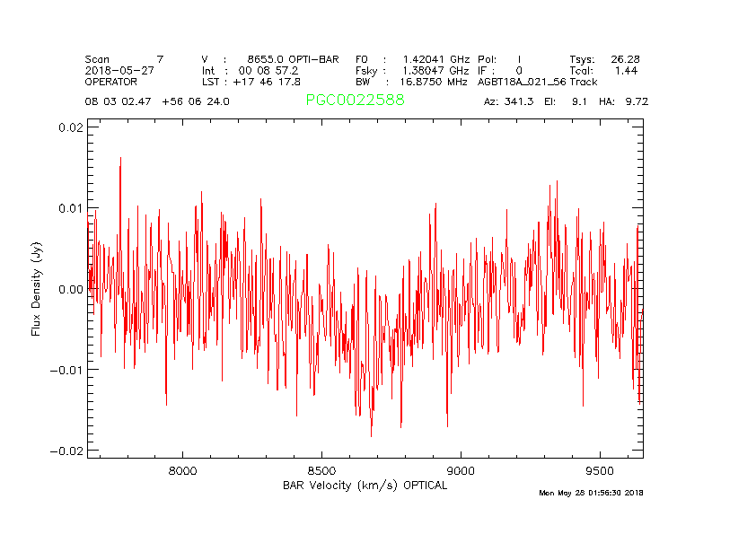Click the Flux Density (Jy) axis label

click(x=37, y=288)
